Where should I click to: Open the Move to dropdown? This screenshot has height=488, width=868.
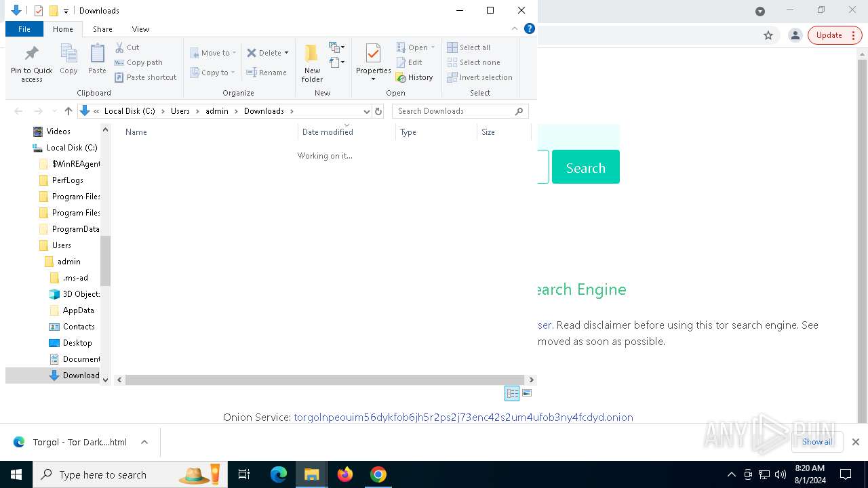point(213,53)
